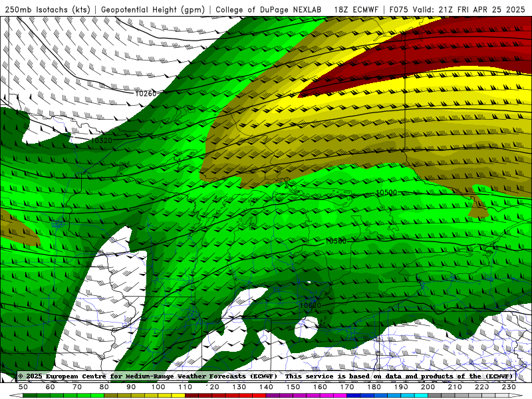Click the 10560 height contour label
The width and height of the screenshot is (532, 399).
(x=336, y=241)
